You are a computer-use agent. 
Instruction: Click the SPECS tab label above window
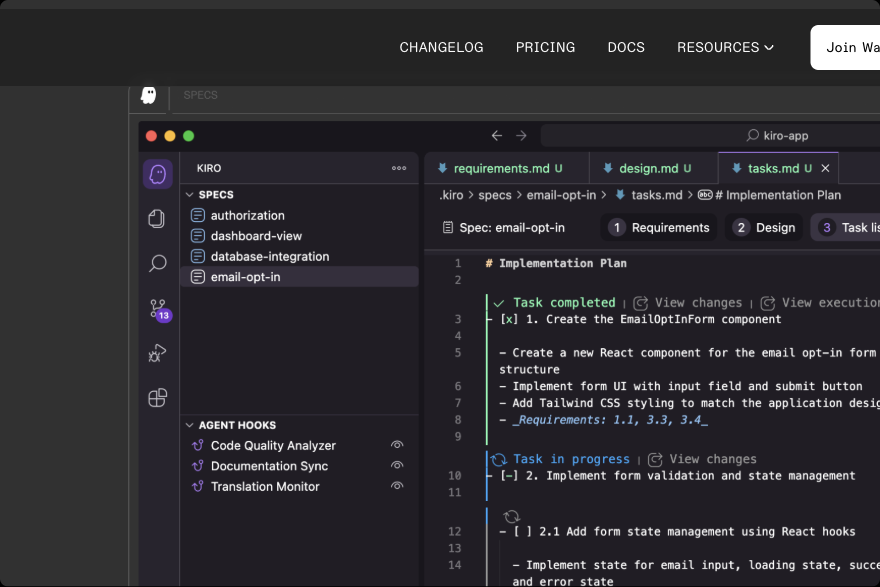tap(200, 95)
